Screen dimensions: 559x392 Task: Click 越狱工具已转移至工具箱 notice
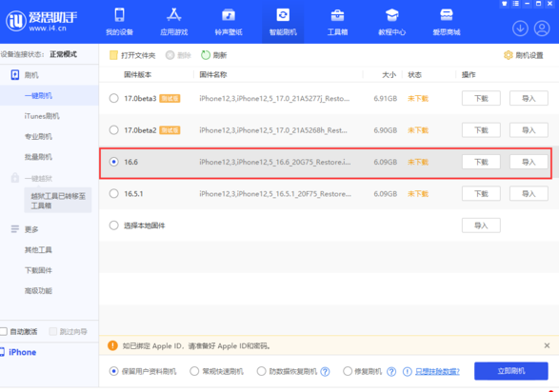(58, 201)
